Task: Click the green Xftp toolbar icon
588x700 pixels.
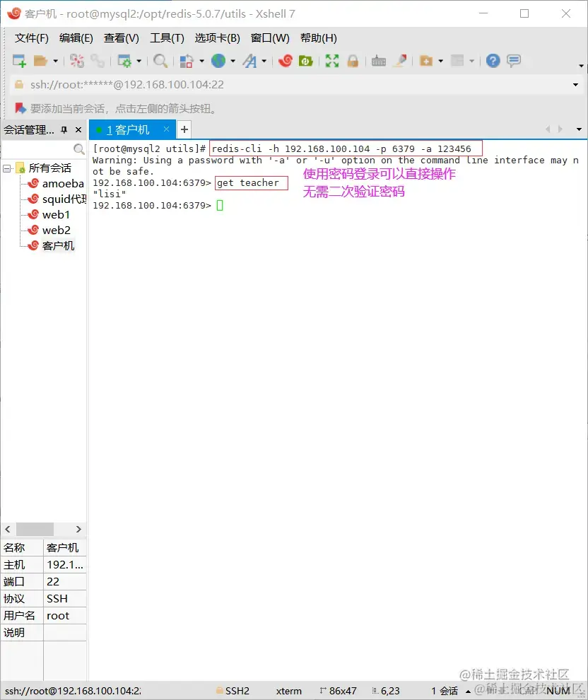Action: tap(305, 61)
